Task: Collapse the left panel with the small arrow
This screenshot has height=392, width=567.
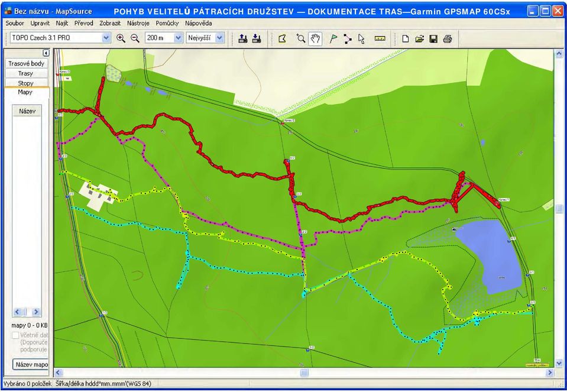Action: (x=46, y=53)
